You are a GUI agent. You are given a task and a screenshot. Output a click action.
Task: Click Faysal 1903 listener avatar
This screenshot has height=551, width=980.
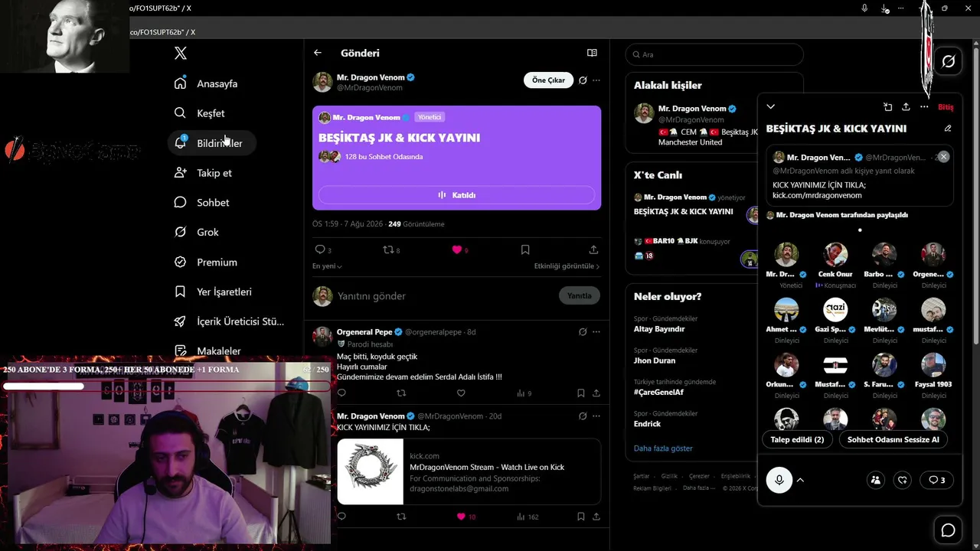click(933, 364)
